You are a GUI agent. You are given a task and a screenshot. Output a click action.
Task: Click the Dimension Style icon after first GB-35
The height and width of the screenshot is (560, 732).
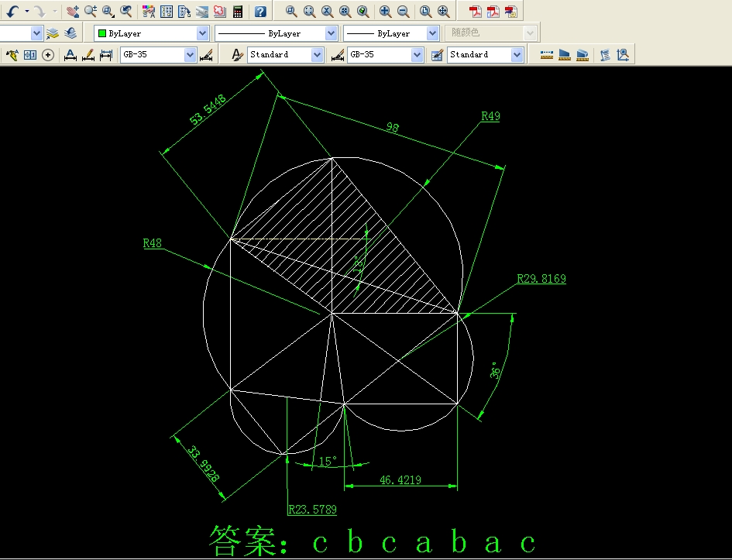click(206, 54)
